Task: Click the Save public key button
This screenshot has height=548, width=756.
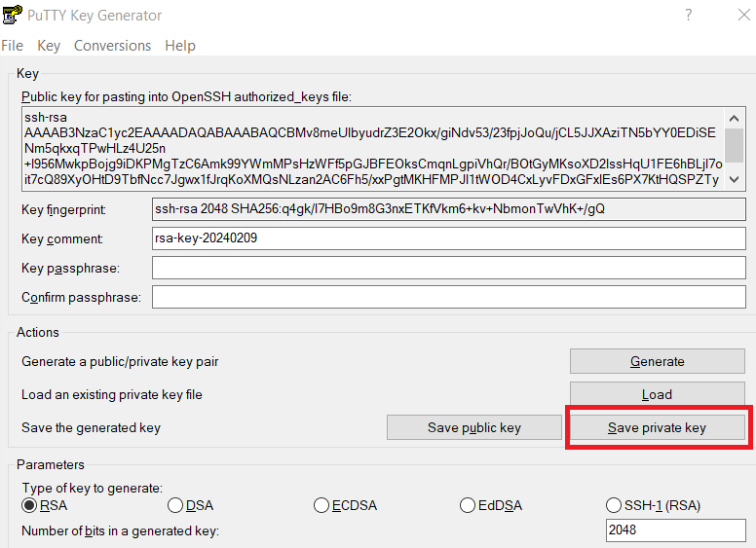Action: (x=473, y=427)
